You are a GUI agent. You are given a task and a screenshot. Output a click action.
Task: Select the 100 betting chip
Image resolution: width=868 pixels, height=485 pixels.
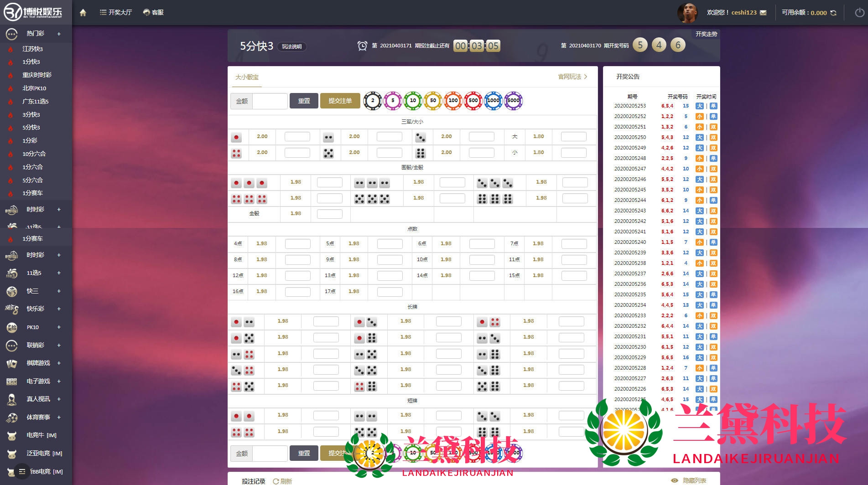453,101
